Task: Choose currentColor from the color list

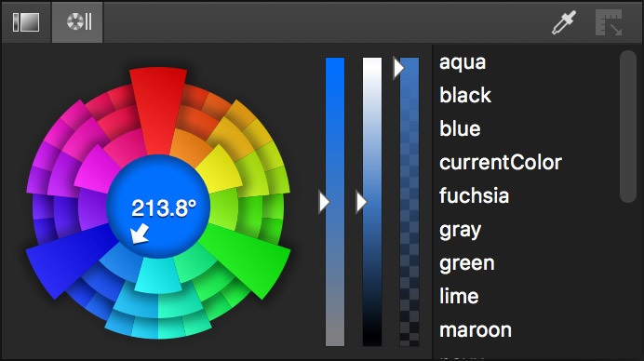Action: click(501, 162)
